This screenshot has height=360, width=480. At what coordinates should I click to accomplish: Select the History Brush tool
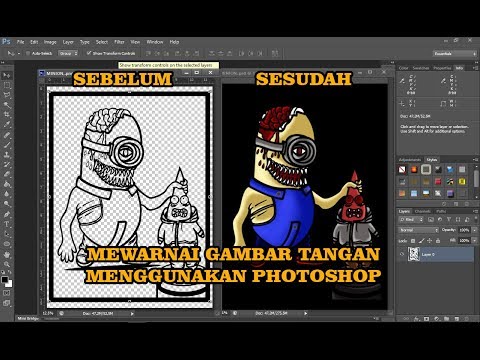[x=6, y=164]
